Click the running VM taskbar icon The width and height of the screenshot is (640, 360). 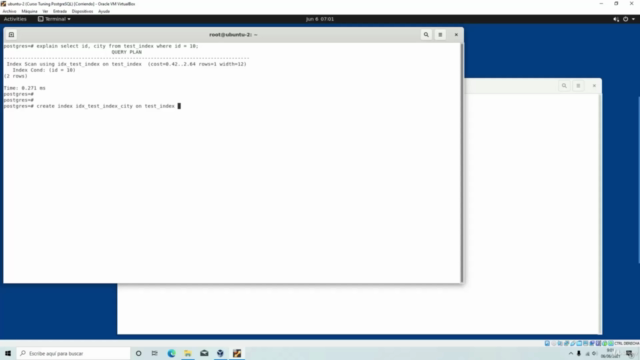(x=237, y=353)
